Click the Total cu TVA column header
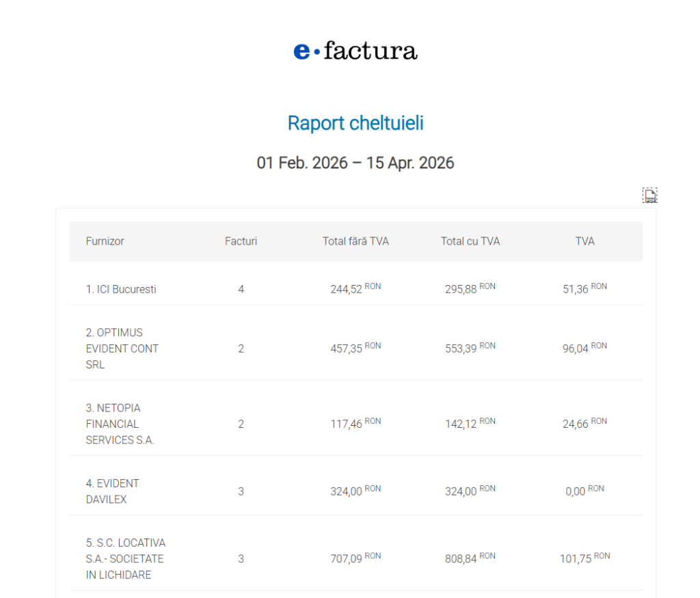 pos(470,241)
